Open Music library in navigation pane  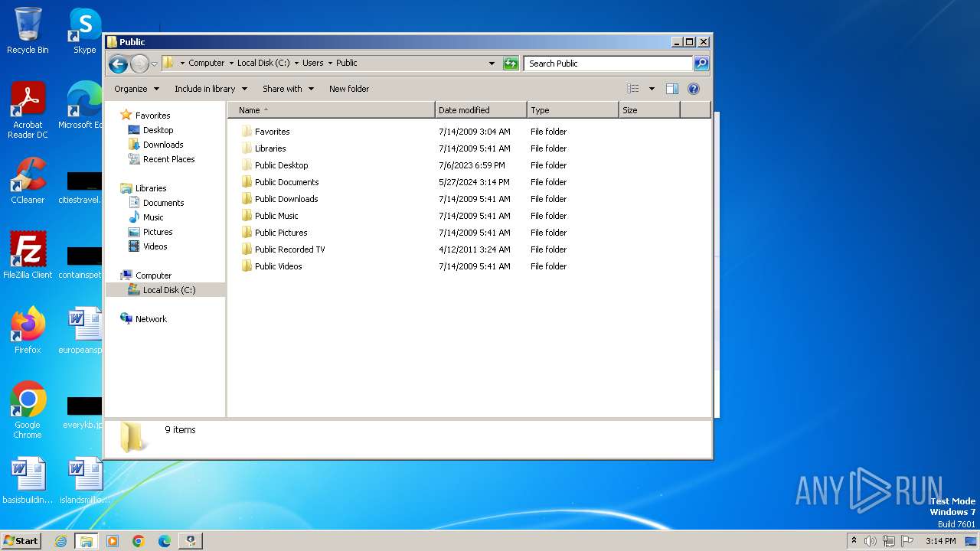click(x=153, y=217)
